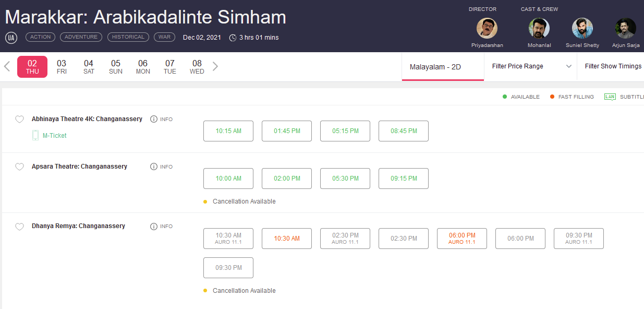Click release date Dec 02, 2021
644x309 pixels.
(202, 38)
